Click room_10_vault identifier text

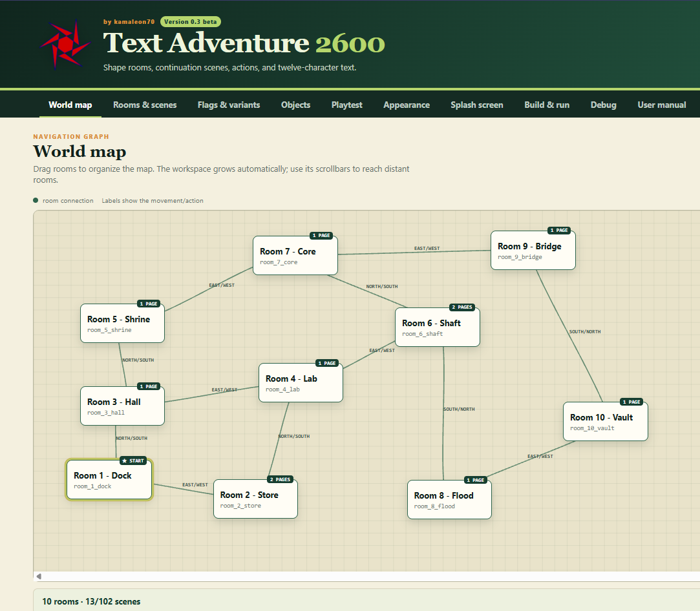click(x=592, y=428)
